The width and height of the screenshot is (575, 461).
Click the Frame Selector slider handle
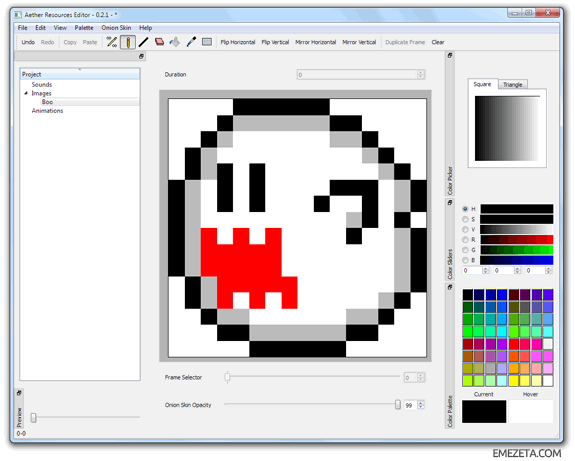(227, 377)
